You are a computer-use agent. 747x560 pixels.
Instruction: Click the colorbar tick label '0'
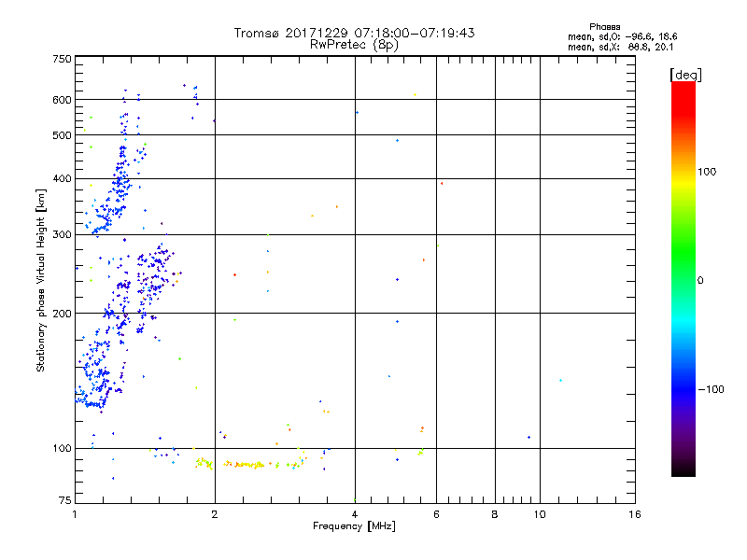(700, 281)
